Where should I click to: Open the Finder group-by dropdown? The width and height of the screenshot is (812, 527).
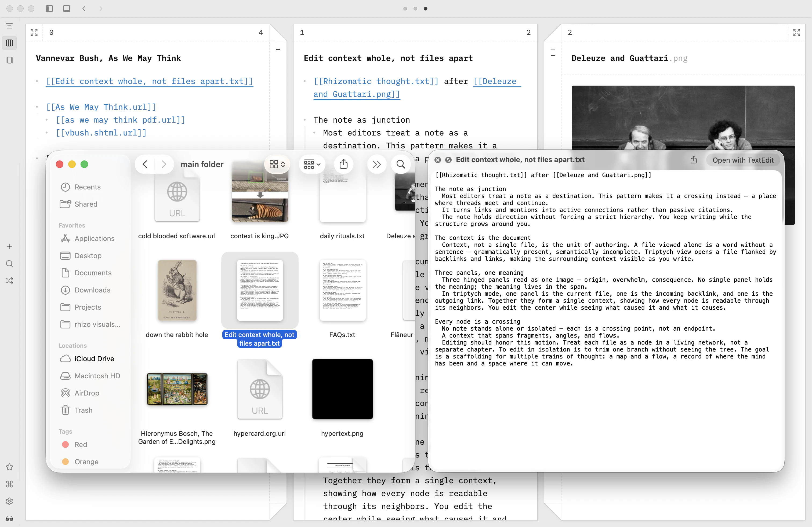[x=312, y=164]
